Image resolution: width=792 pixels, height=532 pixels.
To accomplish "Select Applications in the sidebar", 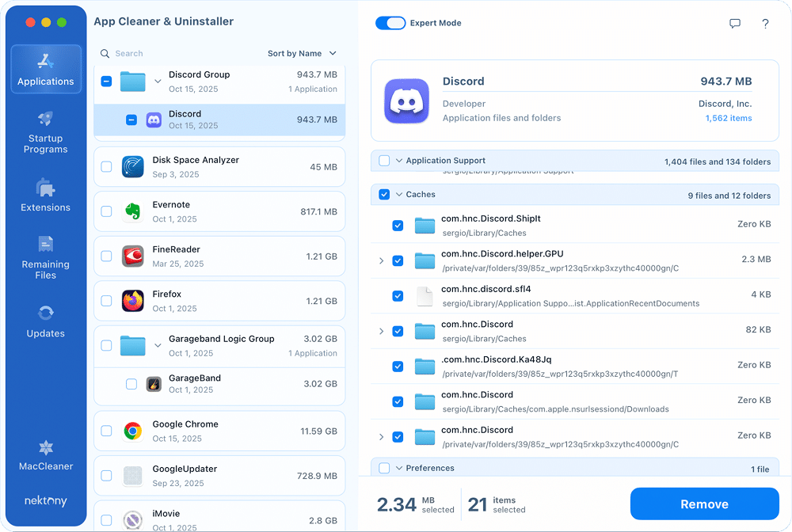I will (45, 70).
